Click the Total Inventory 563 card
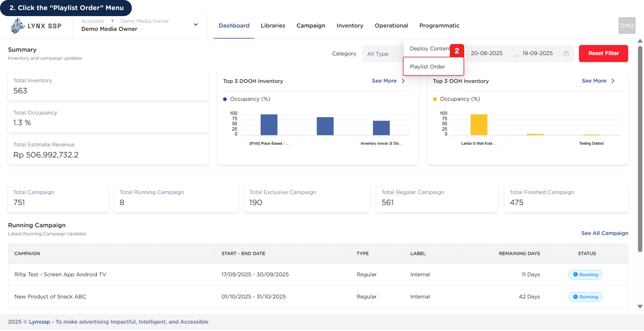Image resolution: width=644 pixels, height=331 pixels. [108, 86]
